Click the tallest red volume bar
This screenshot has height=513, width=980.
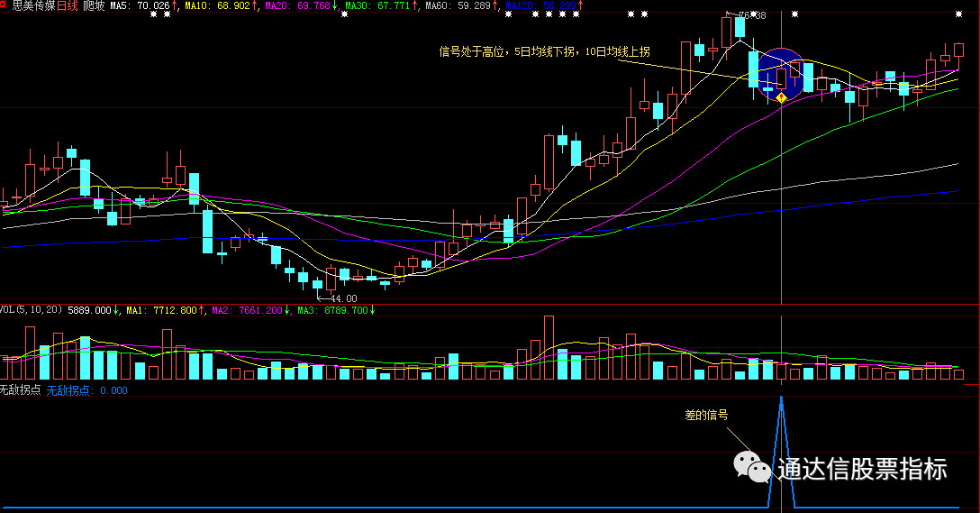tap(549, 348)
